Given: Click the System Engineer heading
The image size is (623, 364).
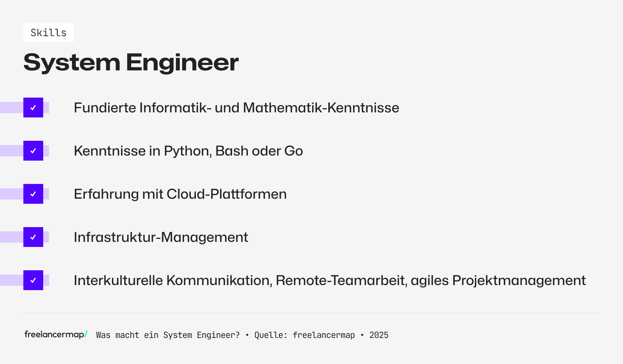Looking at the screenshot, I should click(131, 62).
